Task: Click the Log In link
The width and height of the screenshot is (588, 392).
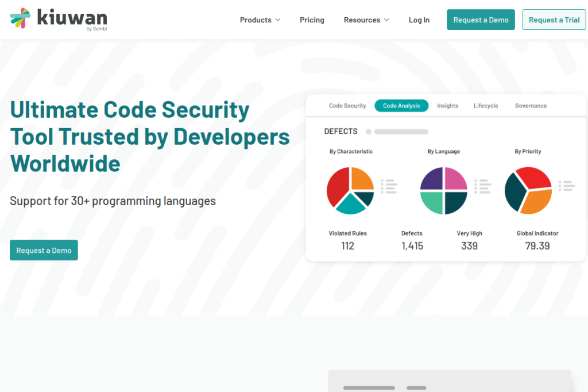Action: click(419, 20)
